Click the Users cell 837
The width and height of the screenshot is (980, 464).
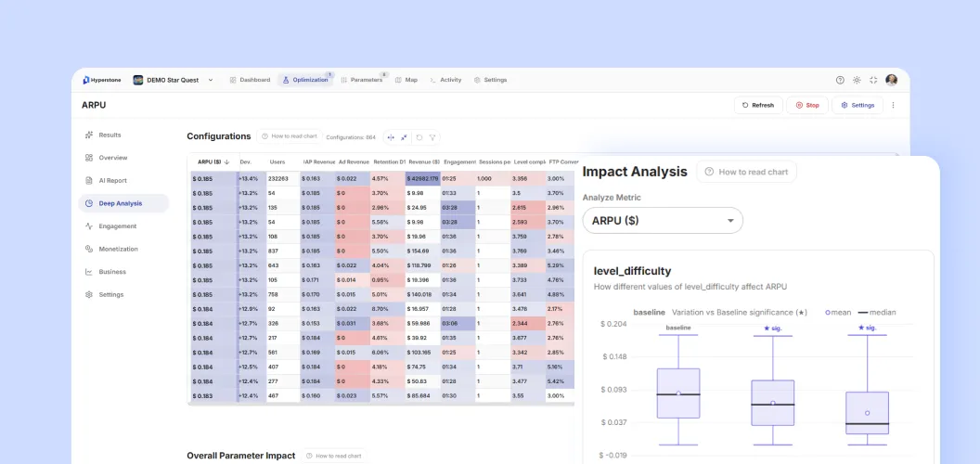283,251
